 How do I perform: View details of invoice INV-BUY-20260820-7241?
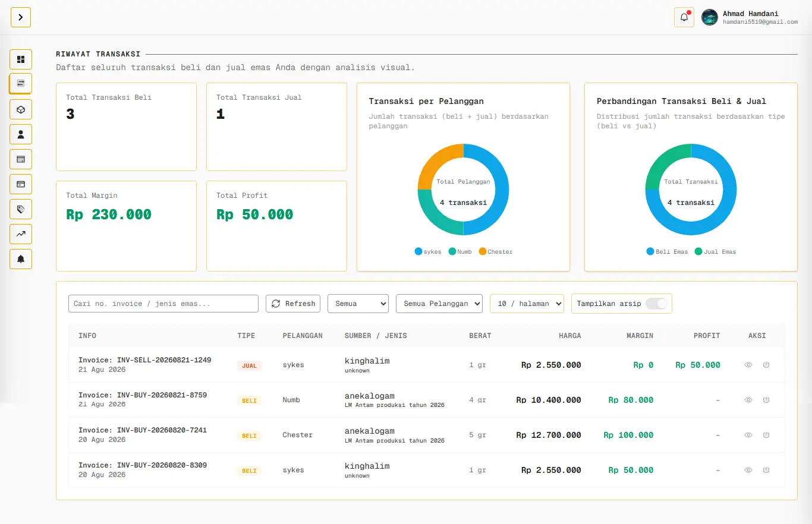(x=748, y=435)
